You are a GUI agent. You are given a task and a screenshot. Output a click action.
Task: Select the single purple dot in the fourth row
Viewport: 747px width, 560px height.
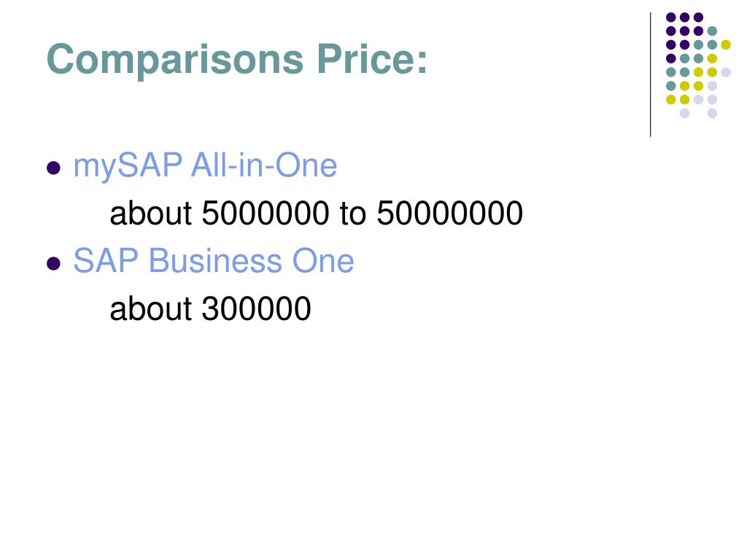coord(671,58)
